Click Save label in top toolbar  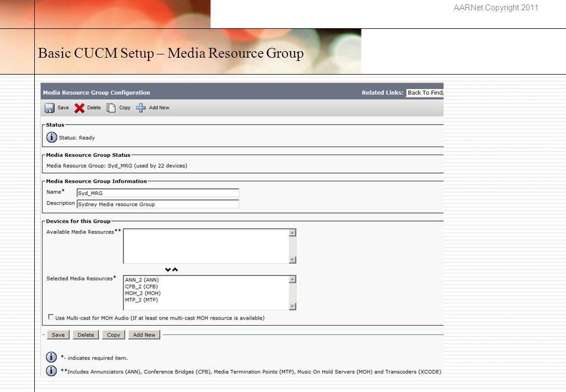click(x=63, y=108)
